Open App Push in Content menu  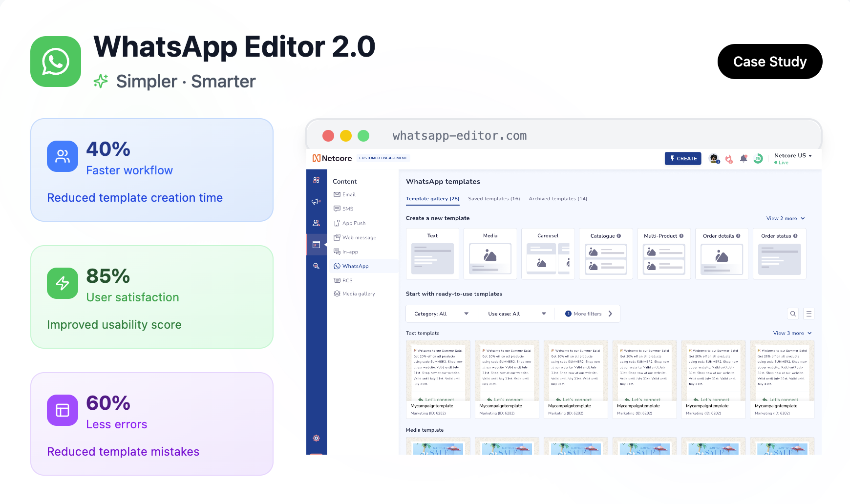[x=350, y=223]
